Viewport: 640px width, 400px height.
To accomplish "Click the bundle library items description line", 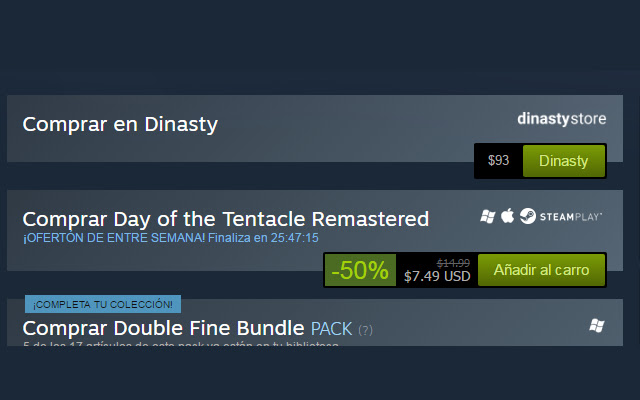I will coord(181,344).
